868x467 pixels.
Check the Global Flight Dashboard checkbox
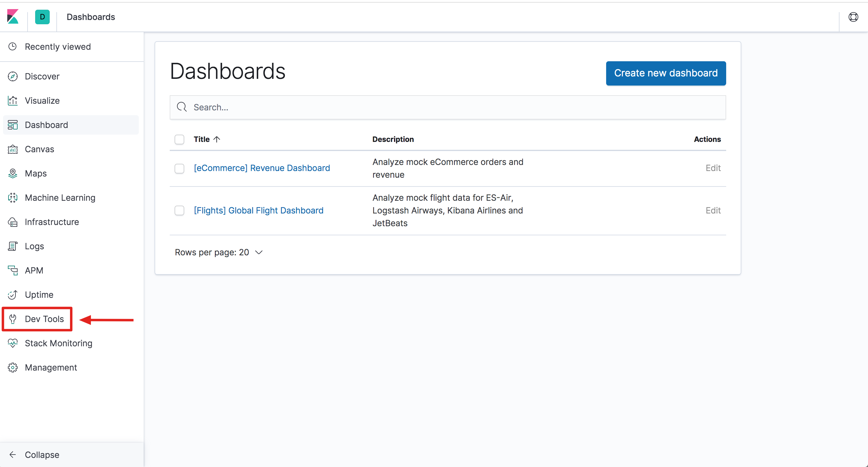point(179,211)
